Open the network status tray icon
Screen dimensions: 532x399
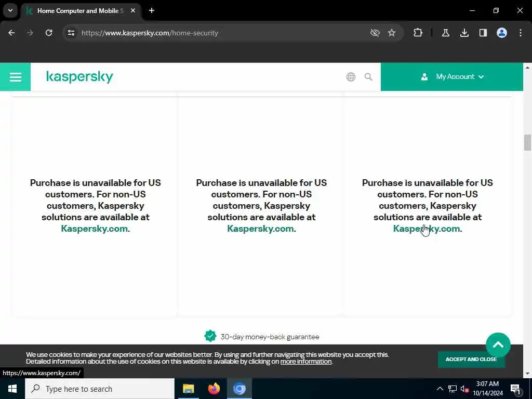tap(453, 389)
